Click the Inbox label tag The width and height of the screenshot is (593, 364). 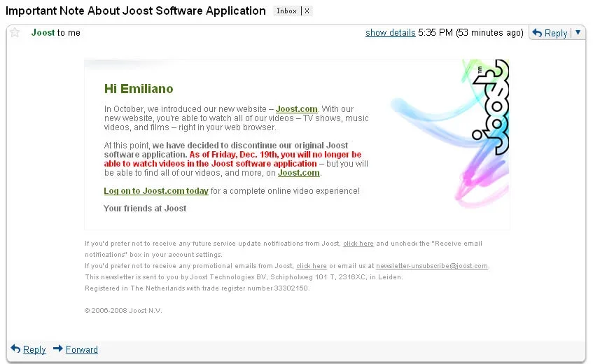point(286,11)
